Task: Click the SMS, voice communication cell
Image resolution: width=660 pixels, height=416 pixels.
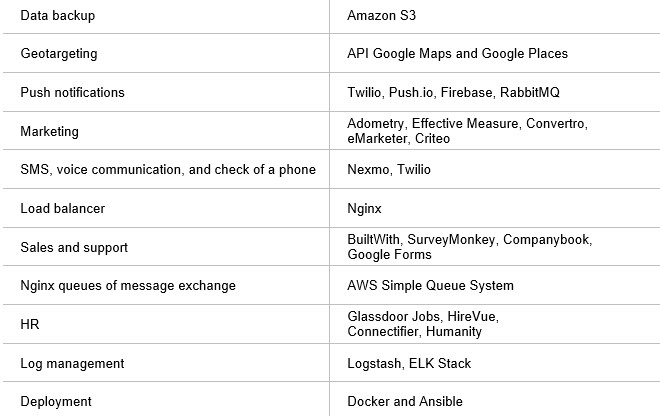Action: tap(168, 169)
